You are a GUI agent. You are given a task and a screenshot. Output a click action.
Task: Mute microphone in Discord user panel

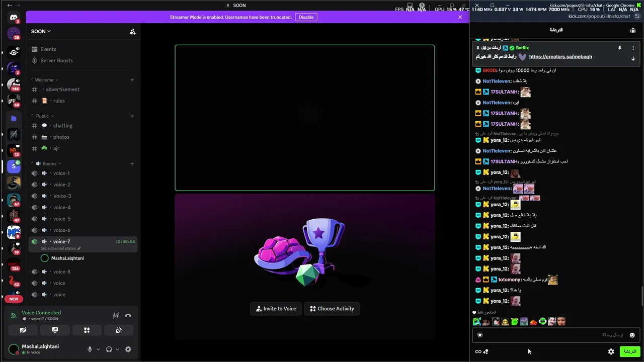tap(90, 349)
